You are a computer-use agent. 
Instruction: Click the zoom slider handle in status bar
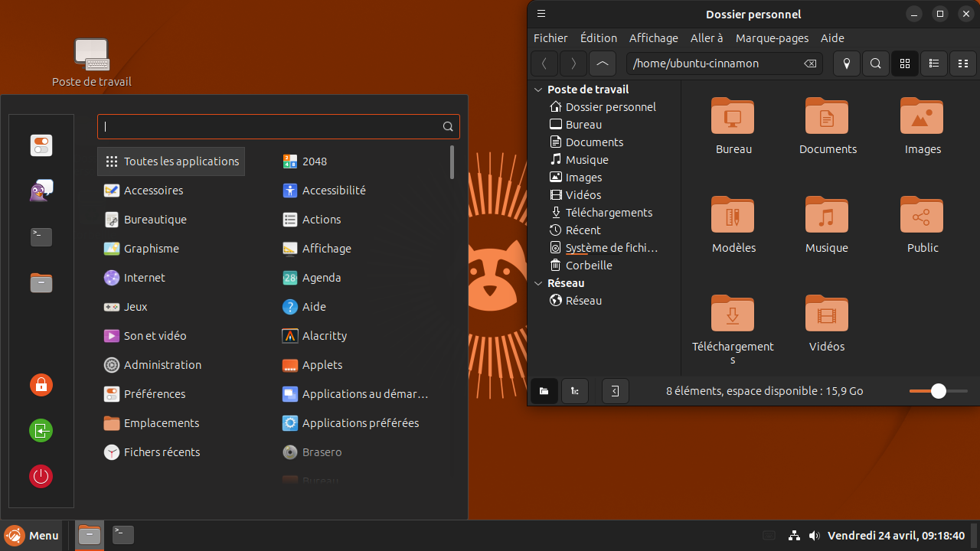(x=939, y=391)
